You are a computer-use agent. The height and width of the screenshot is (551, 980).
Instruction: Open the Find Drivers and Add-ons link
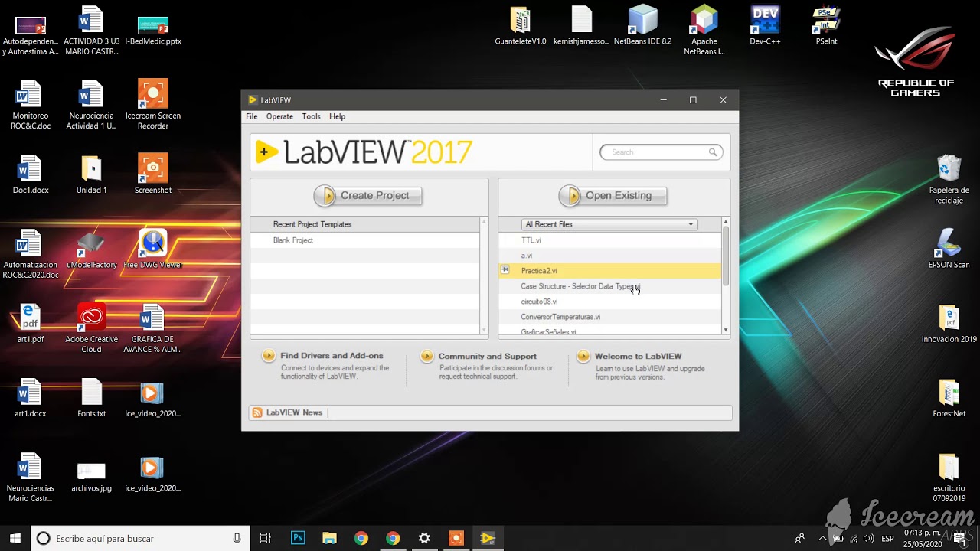[x=332, y=356]
